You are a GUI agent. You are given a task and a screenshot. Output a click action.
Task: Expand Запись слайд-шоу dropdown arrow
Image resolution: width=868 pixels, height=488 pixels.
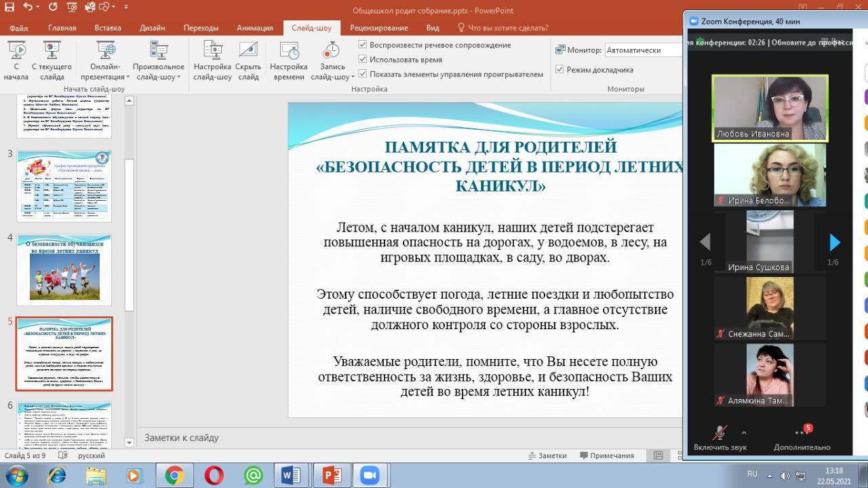[353, 77]
